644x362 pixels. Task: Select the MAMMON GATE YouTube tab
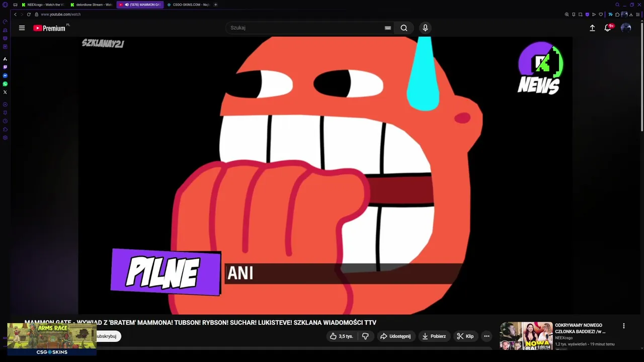tap(140, 5)
